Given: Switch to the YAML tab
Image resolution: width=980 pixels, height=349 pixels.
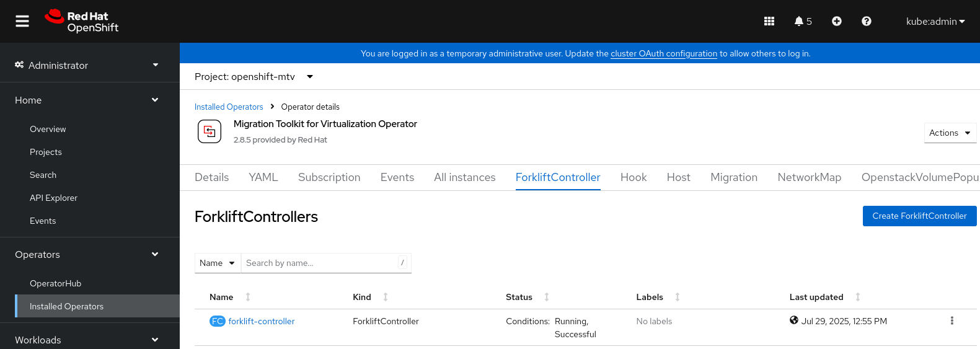Looking at the screenshot, I should (263, 177).
